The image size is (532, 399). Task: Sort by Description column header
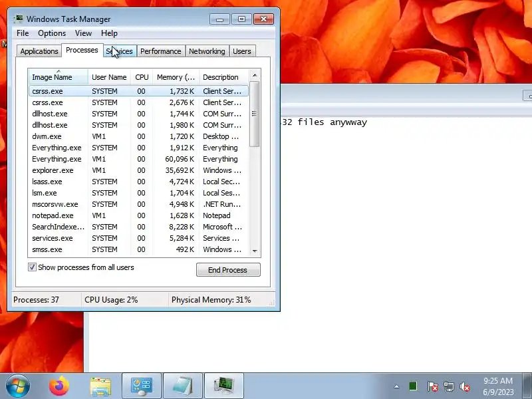[x=224, y=77]
